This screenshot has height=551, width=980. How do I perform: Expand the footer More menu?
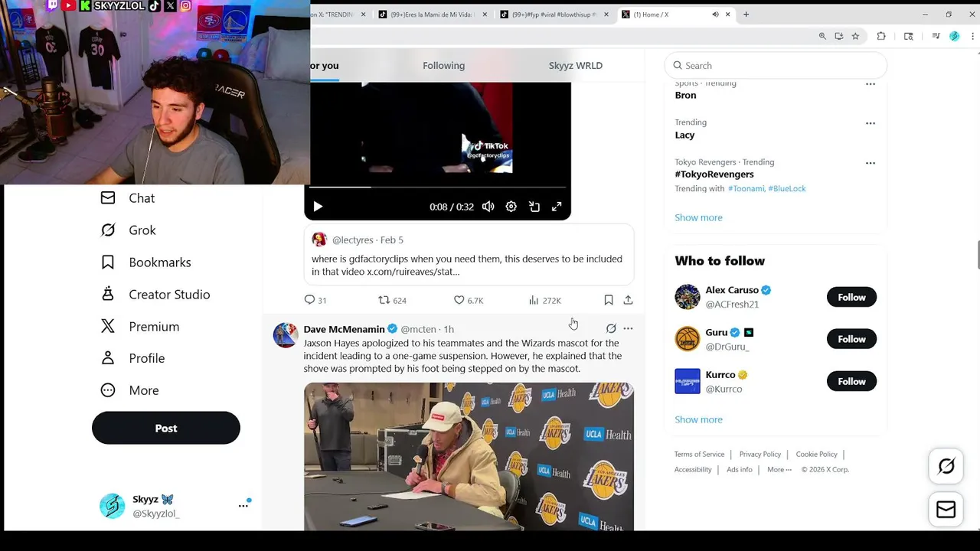pyautogui.click(x=779, y=470)
